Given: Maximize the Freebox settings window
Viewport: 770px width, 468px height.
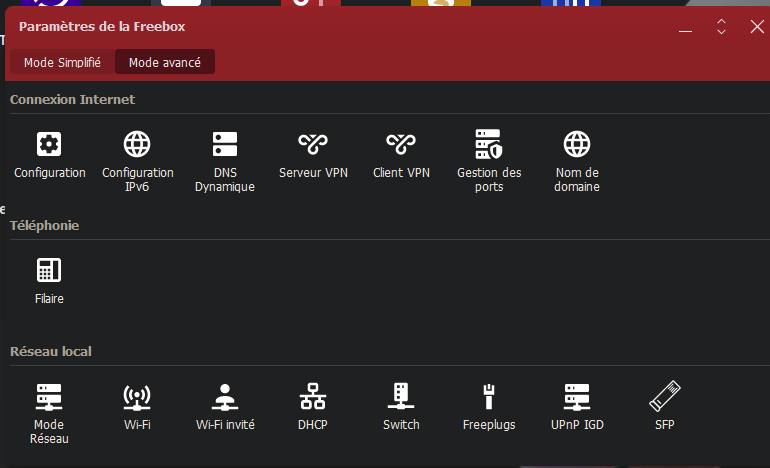Looking at the screenshot, I should pos(721,27).
